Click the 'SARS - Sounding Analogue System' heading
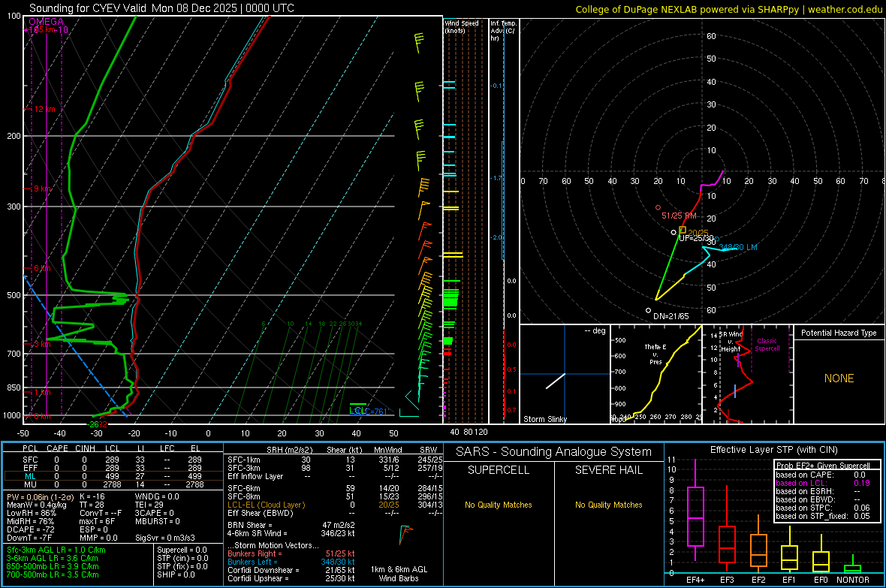This screenshot has width=886, height=588. [553, 452]
